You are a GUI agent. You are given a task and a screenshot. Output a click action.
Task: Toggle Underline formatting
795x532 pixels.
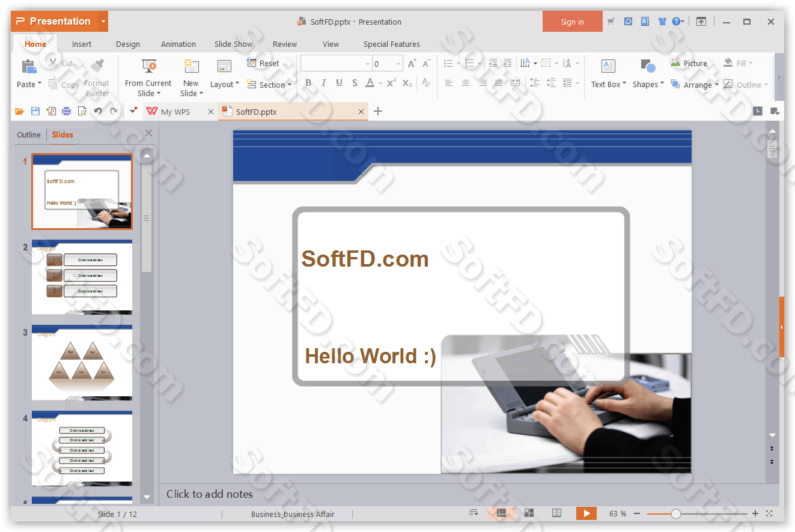click(340, 83)
